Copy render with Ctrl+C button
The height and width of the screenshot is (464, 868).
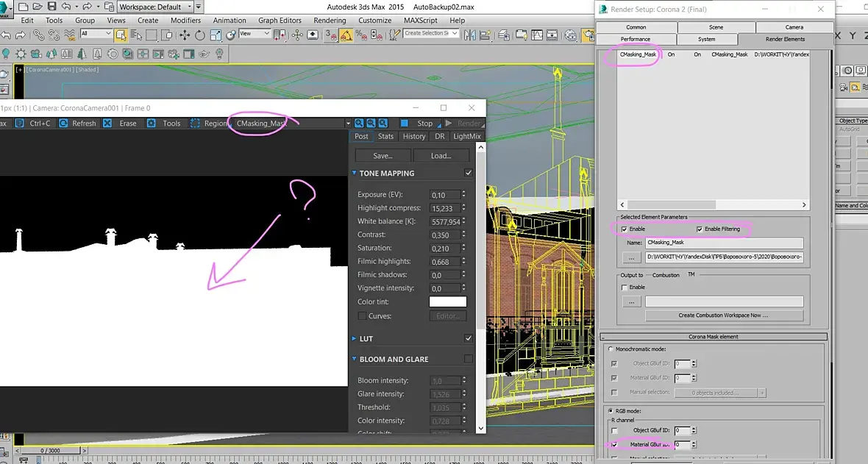pyautogui.click(x=33, y=123)
